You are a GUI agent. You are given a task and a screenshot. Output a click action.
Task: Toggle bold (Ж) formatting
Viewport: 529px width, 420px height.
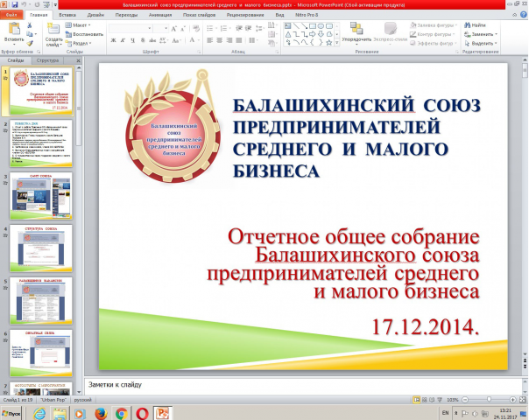tap(113, 40)
